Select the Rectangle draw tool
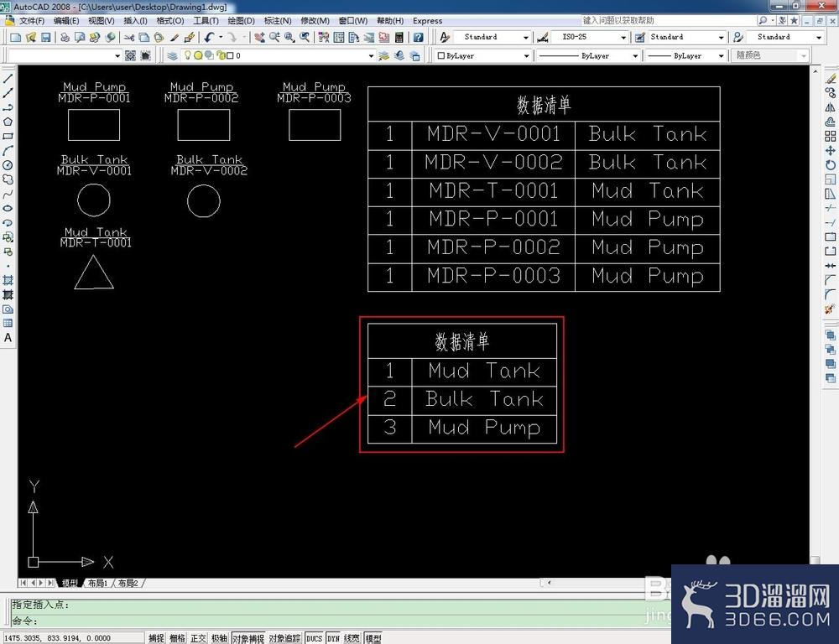The image size is (839, 644). click(8, 137)
